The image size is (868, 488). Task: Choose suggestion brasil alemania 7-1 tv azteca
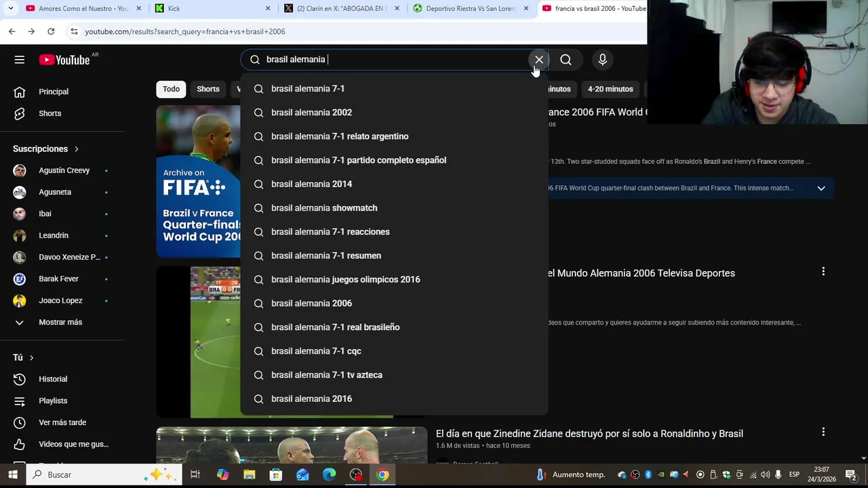pos(394,375)
